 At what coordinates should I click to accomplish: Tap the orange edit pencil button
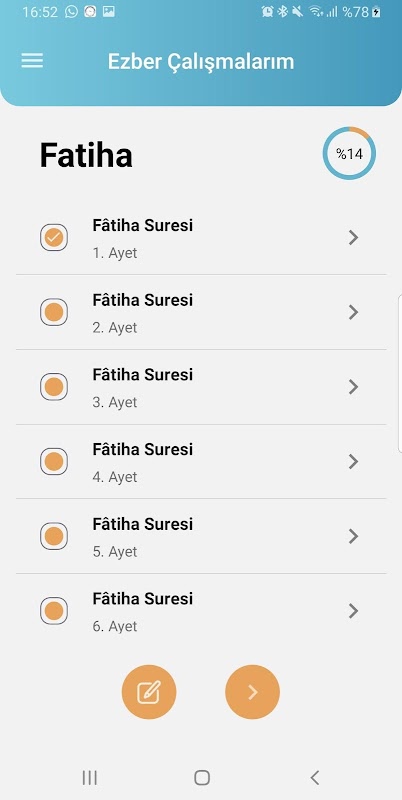[x=149, y=692]
